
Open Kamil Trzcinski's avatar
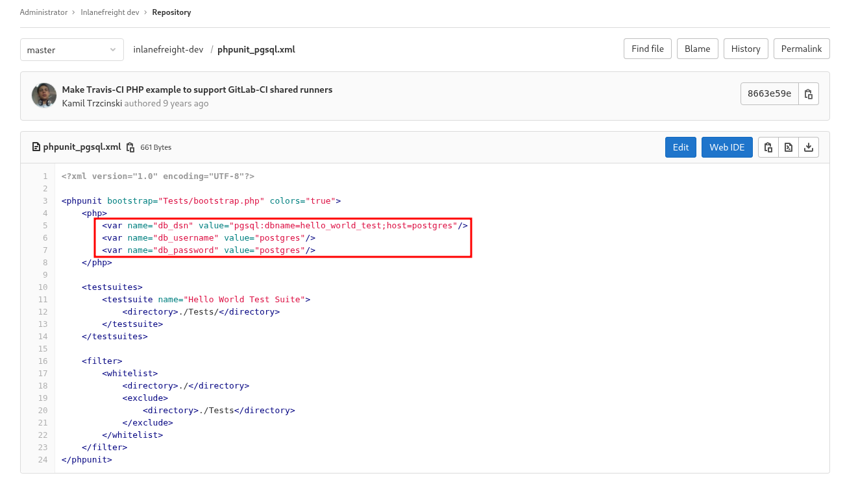pos(43,95)
